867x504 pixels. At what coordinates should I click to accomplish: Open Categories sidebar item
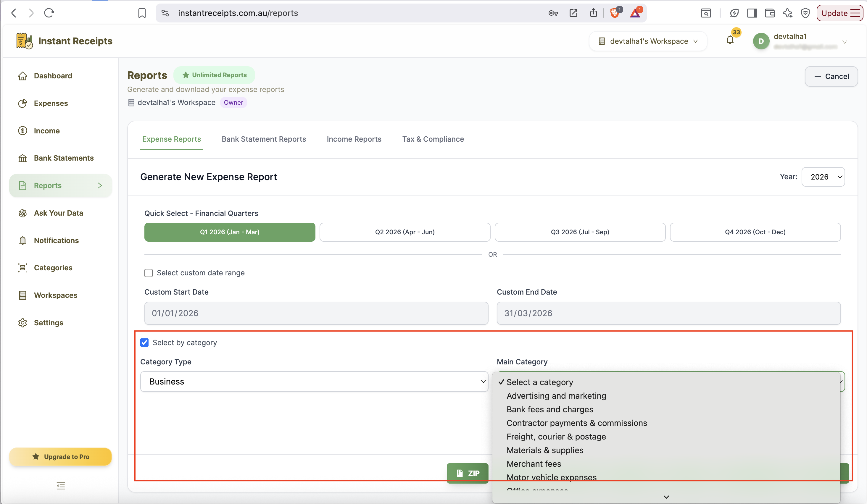click(53, 267)
